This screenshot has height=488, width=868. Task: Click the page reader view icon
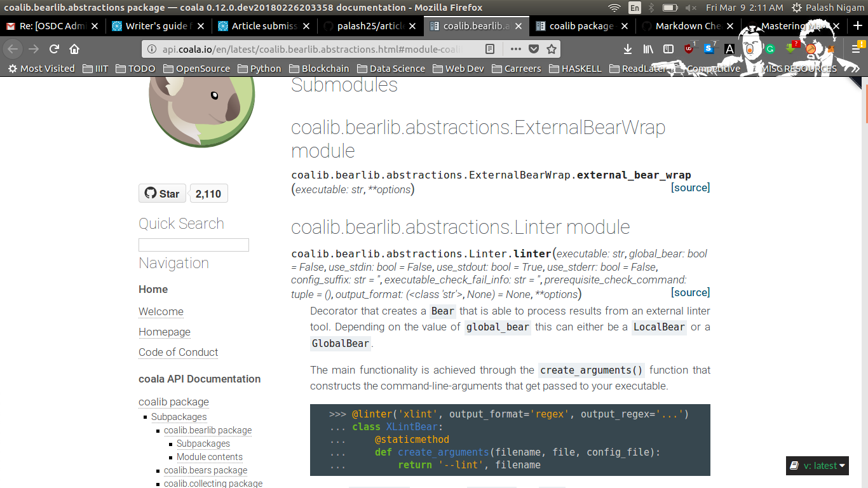490,49
